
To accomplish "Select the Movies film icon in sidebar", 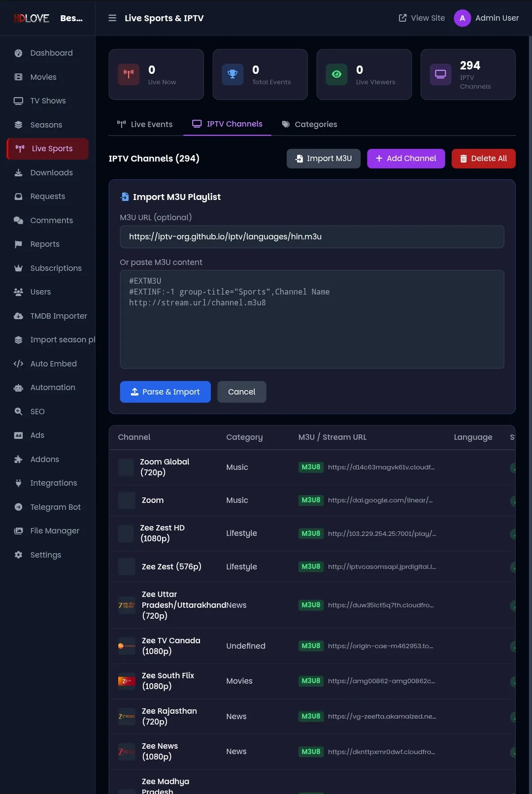I will tap(18, 77).
